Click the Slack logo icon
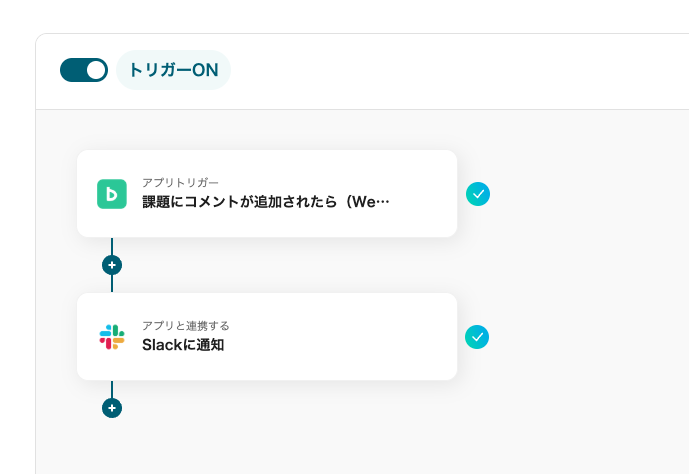 point(112,336)
